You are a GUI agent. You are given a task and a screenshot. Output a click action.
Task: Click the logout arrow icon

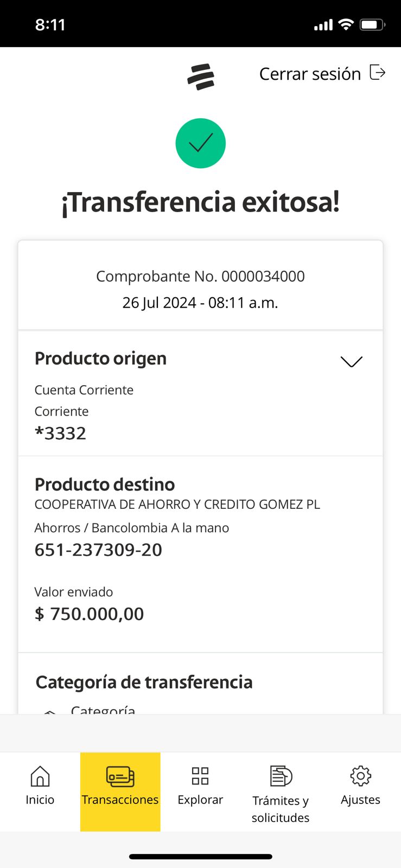(377, 72)
